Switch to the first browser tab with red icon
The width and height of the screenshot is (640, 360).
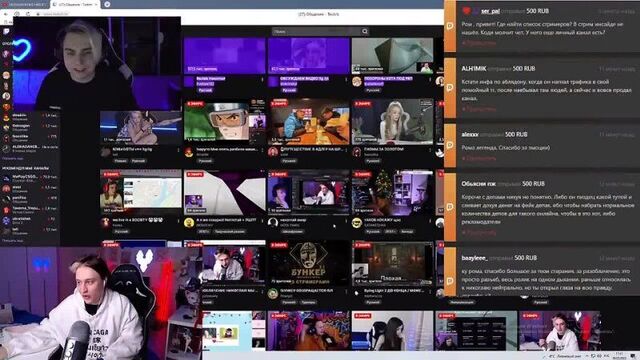(24, 4)
